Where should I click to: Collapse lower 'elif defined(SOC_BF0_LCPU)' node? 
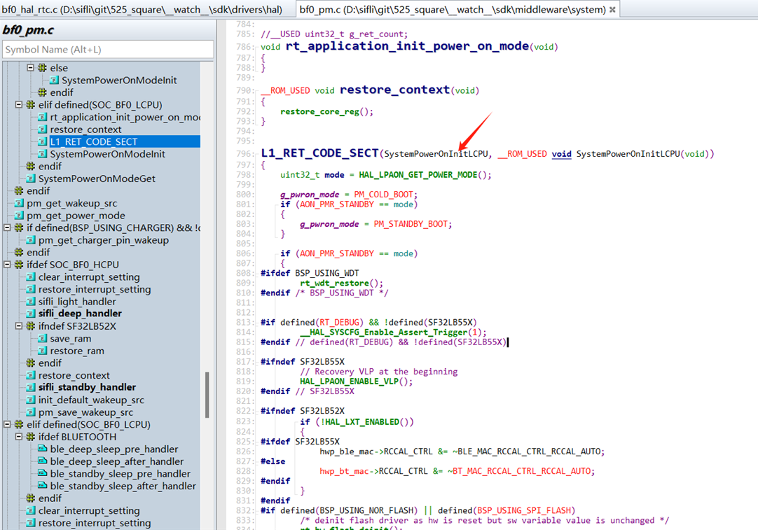point(7,424)
